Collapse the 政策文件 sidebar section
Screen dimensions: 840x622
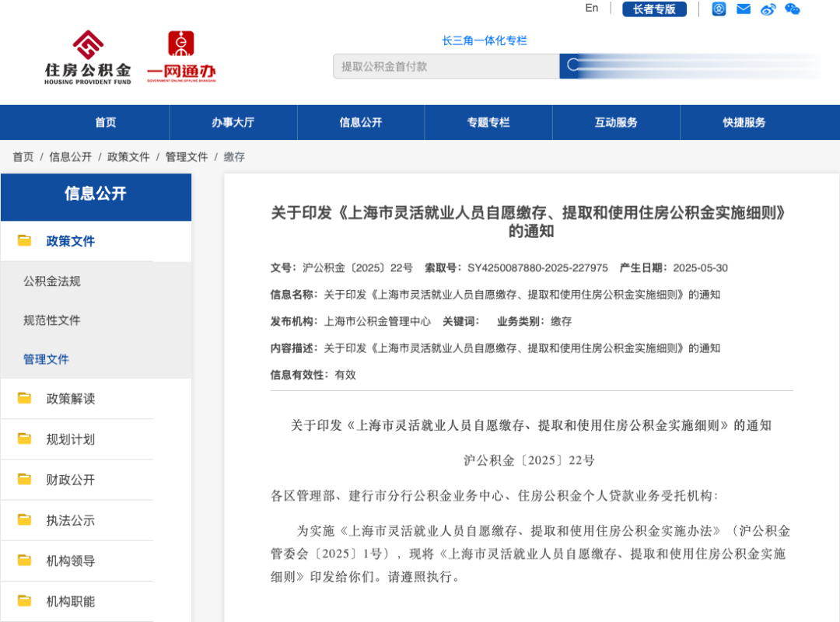point(70,241)
